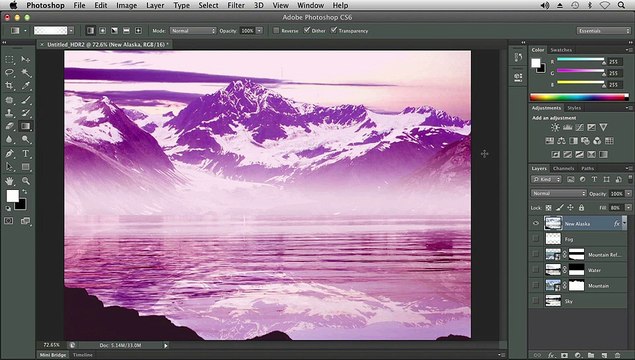
Task: Show the Fog layer
Action: [536, 239]
